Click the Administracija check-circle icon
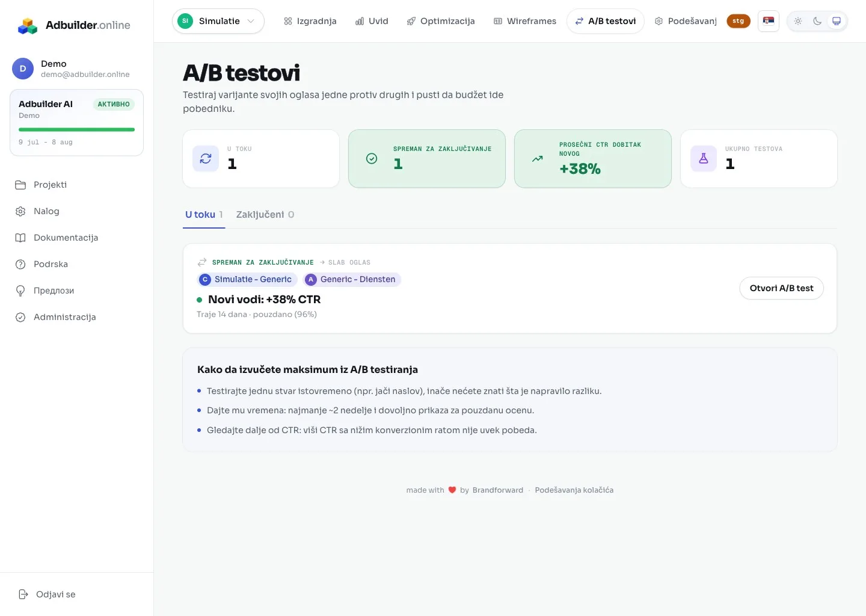This screenshot has width=866, height=616. pyautogui.click(x=20, y=317)
